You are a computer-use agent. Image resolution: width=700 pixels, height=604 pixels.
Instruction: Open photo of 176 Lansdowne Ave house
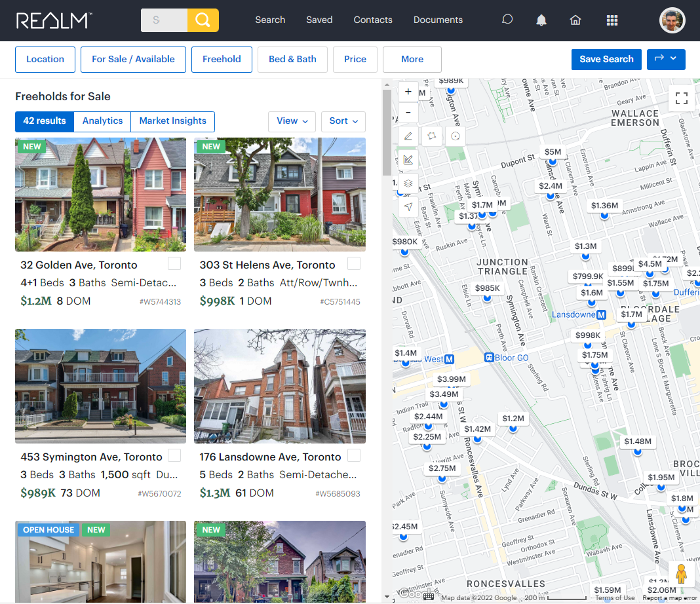click(280, 387)
